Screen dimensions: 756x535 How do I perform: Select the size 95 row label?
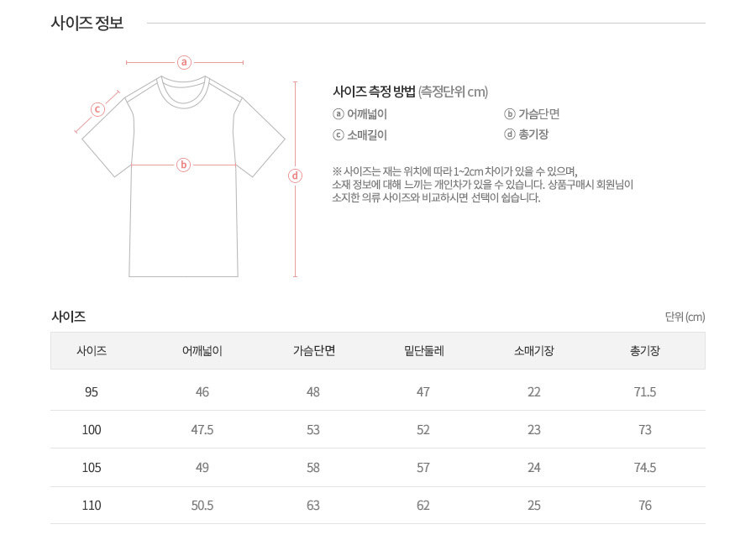coord(91,392)
